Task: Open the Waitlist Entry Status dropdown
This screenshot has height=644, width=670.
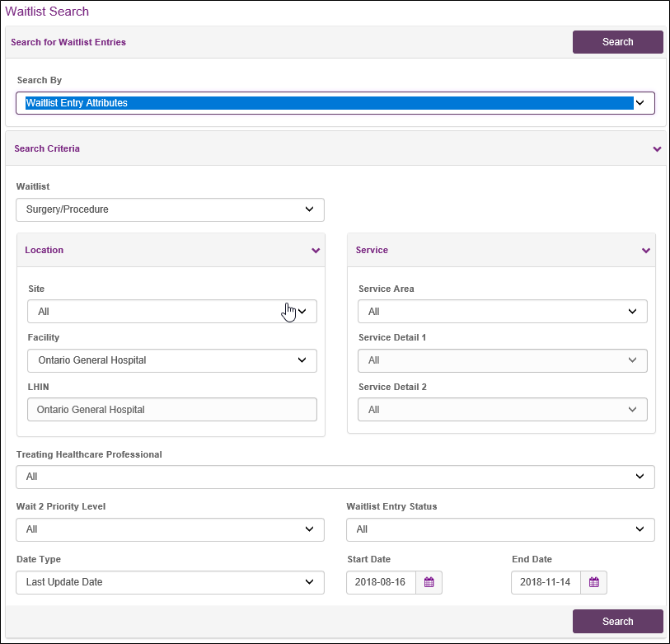Action: (500, 529)
